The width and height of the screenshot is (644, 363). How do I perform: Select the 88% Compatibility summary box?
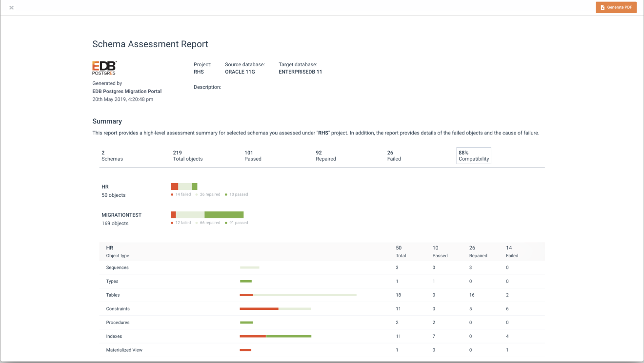click(x=474, y=156)
